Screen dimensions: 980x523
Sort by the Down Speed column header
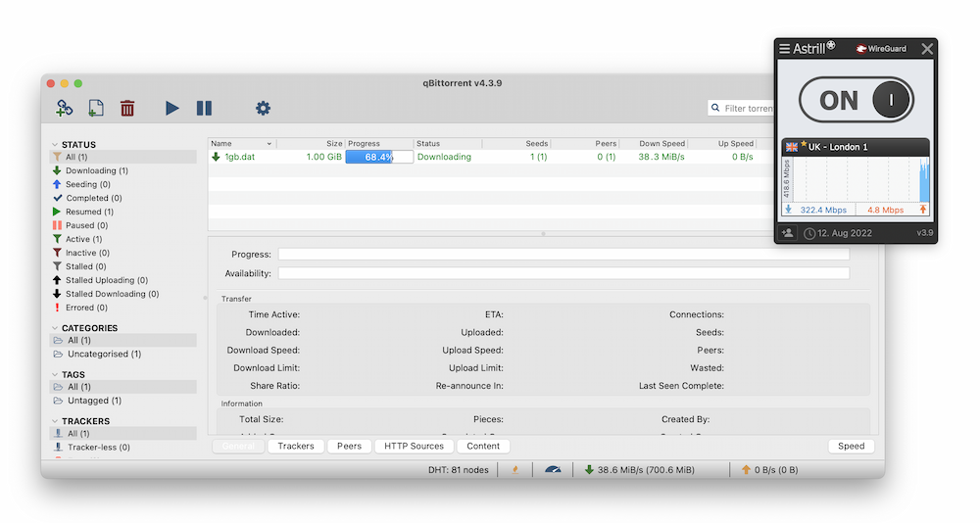[653, 144]
